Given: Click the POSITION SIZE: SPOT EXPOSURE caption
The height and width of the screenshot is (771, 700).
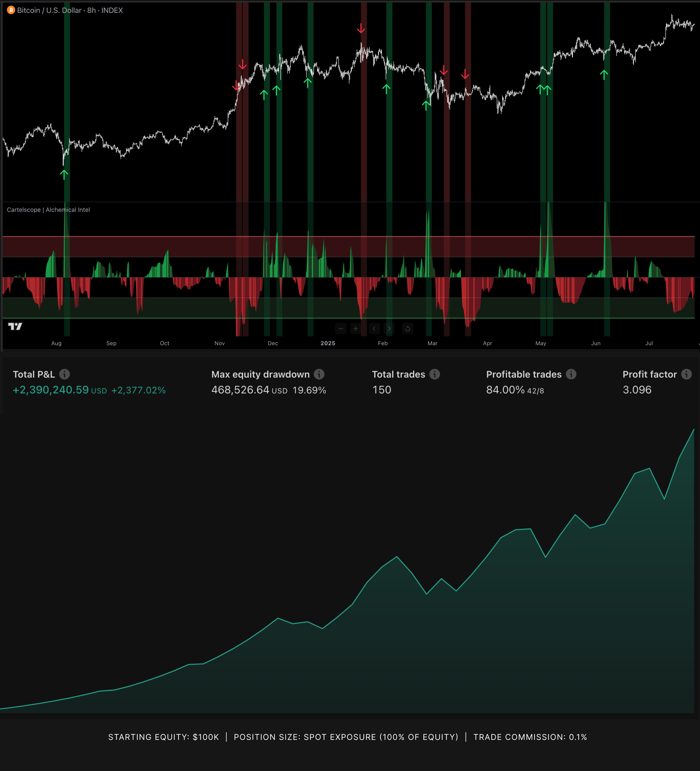Looking at the screenshot, I should [346, 737].
